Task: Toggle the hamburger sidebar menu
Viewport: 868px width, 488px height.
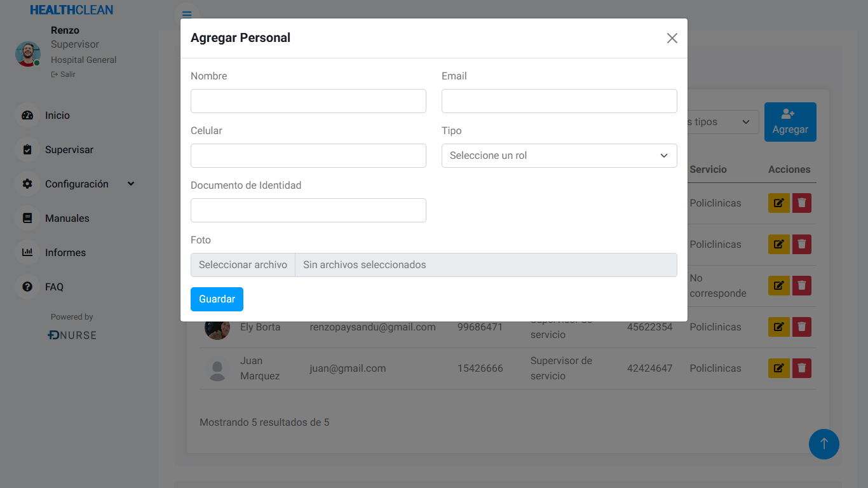Action: (187, 15)
